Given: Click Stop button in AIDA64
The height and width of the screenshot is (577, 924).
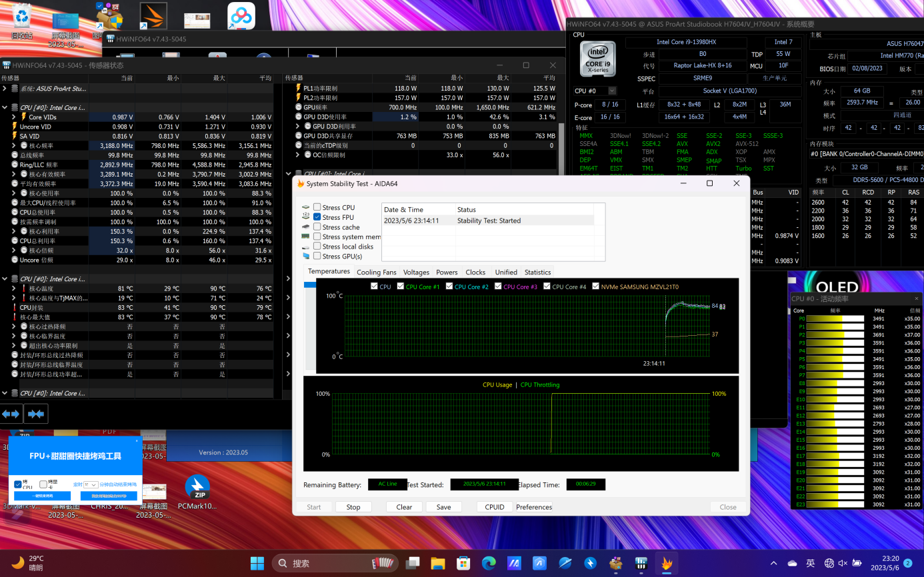Looking at the screenshot, I should [353, 507].
